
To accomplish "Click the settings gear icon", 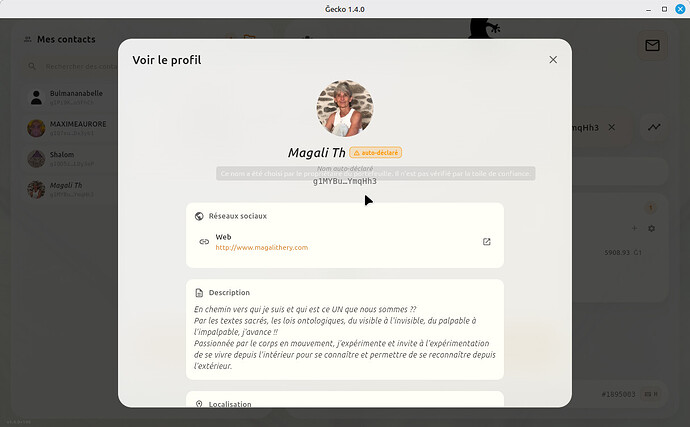I will click(652, 228).
